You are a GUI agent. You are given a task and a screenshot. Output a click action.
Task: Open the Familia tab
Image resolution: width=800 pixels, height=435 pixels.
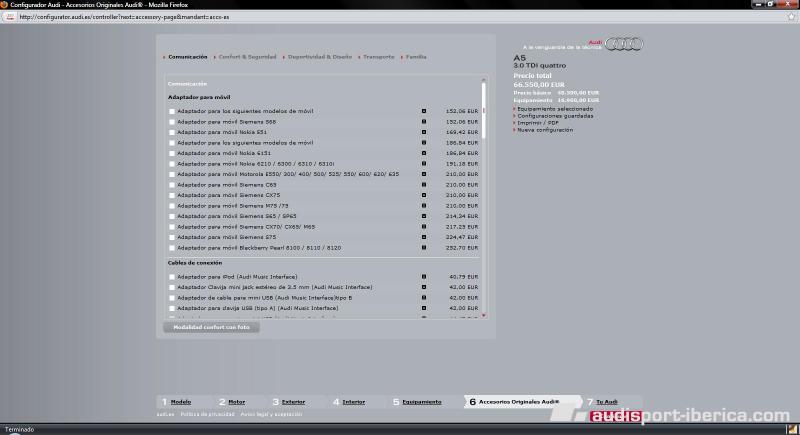click(416, 57)
